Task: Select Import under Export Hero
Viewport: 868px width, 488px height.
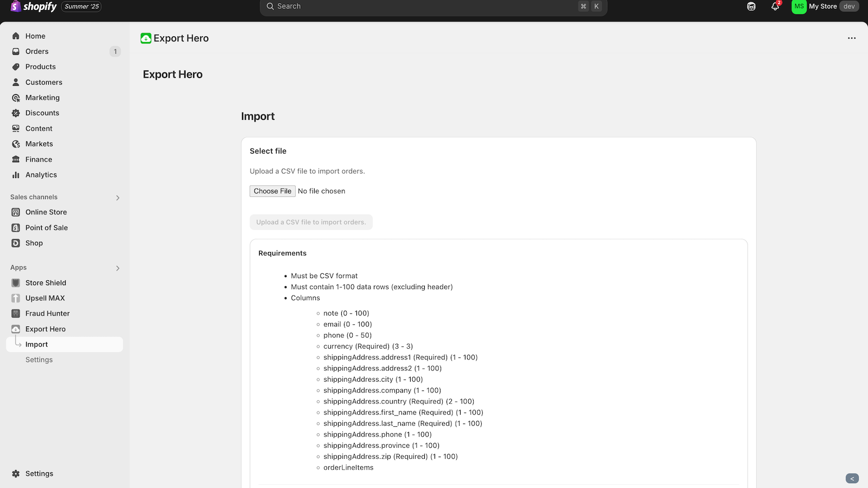Action: click(x=37, y=344)
